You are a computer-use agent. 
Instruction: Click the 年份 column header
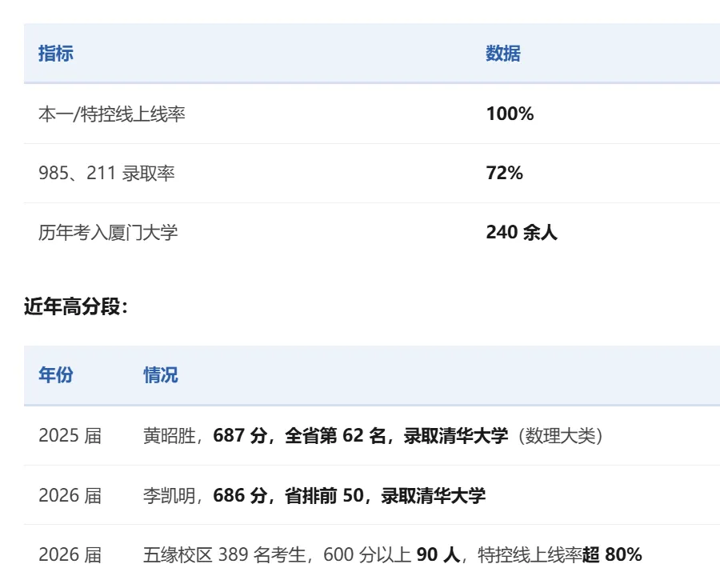point(55,374)
